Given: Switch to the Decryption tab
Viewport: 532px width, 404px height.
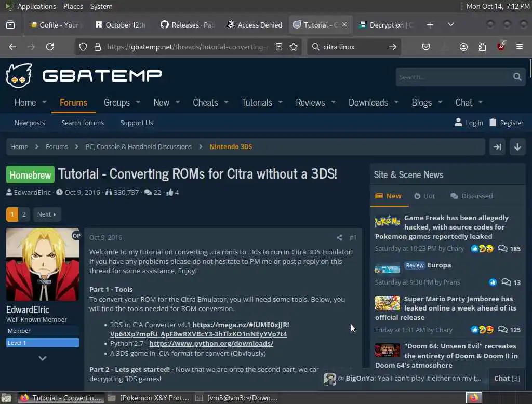Looking at the screenshot, I should (386, 25).
